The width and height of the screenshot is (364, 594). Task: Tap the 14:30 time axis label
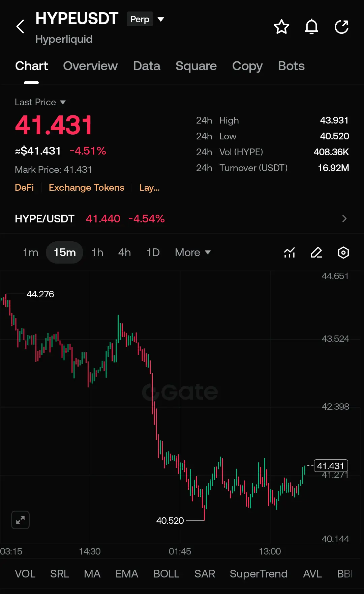[x=90, y=551]
